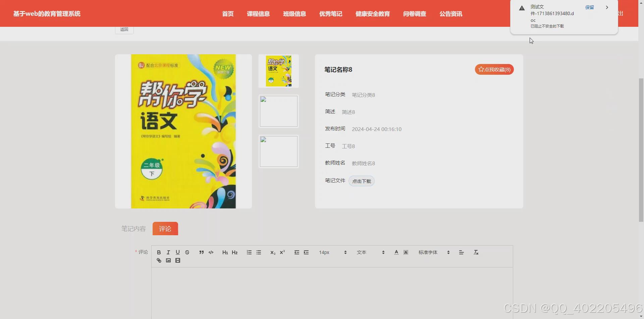Image resolution: width=644 pixels, height=319 pixels.
Task: Click the 笔记分类8 category value
Action: [x=363, y=95]
